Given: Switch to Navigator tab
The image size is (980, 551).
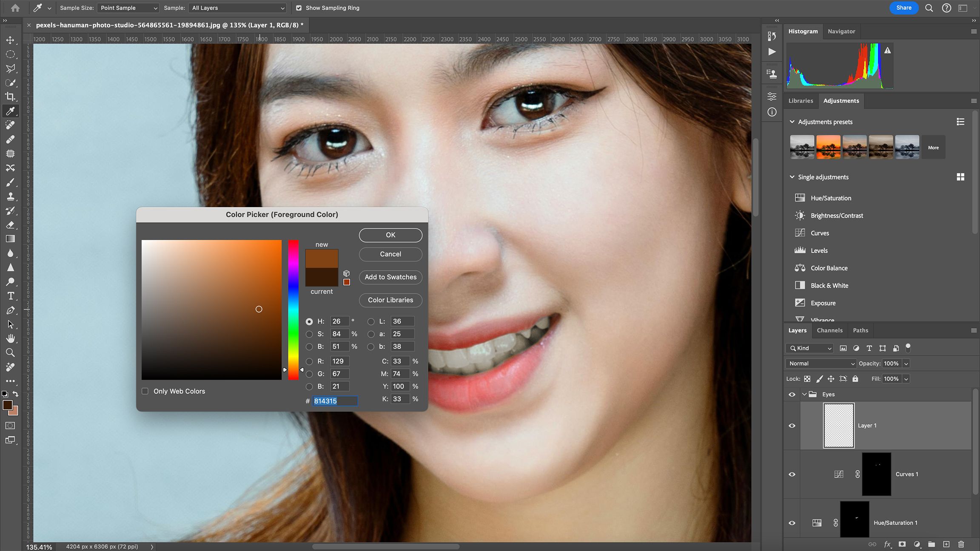Looking at the screenshot, I should 841,31.
